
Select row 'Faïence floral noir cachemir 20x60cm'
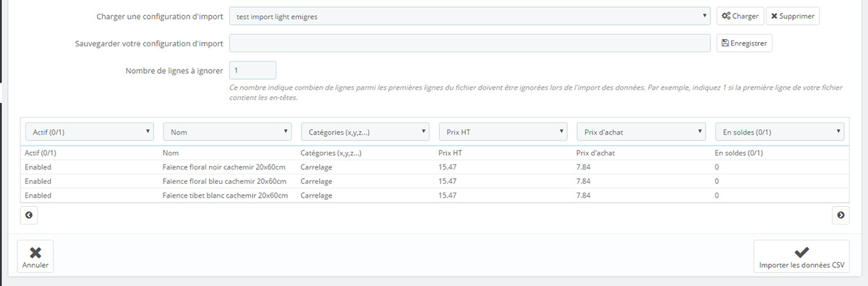coord(435,167)
